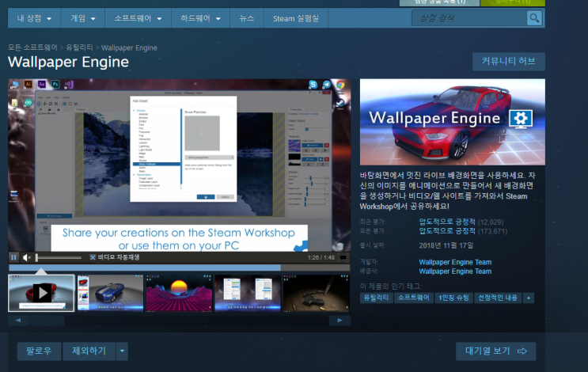Open the 모든 소프트웨어 breadcrumb link
Image resolution: width=588 pixels, height=372 pixels.
32,47
